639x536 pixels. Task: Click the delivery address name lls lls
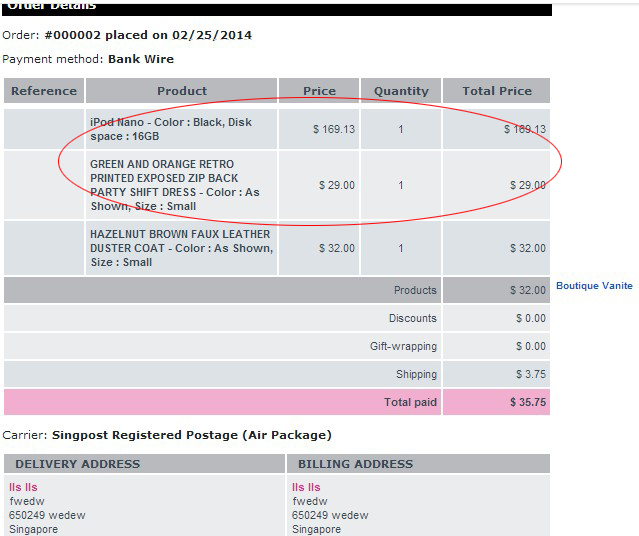24,487
